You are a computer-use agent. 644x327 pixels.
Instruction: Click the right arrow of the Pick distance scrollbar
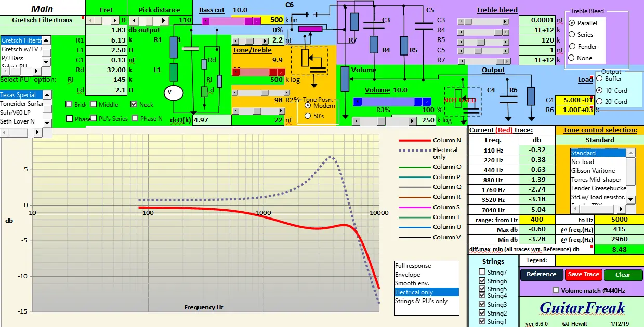coord(164,20)
